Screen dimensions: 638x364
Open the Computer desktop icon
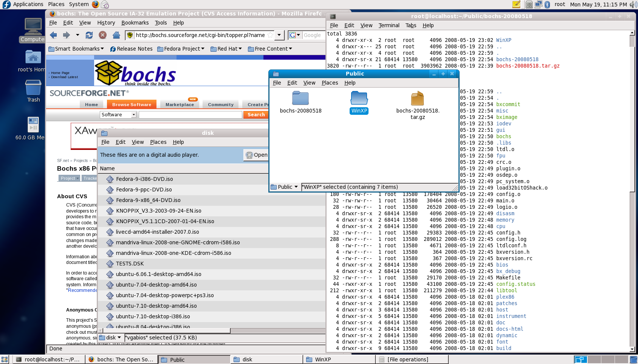click(x=33, y=30)
